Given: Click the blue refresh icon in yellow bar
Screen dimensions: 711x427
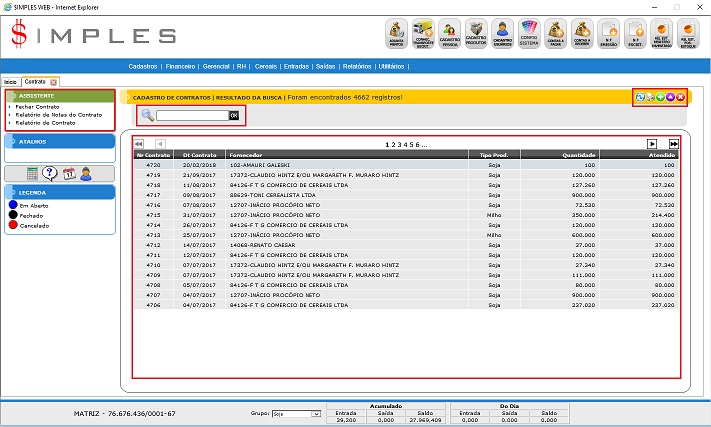Looking at the screenshot, I should [x=640, y=97].
